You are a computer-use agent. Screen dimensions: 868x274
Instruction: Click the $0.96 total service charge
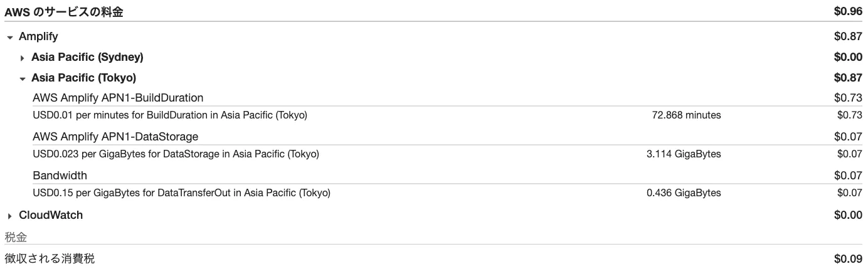pyautogui.click(x=848, y=12)
